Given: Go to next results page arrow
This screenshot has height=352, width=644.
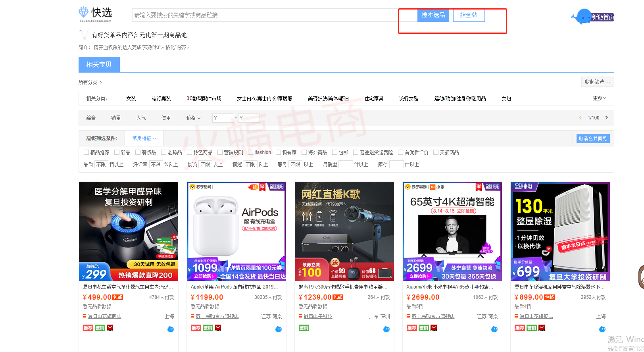Looking at the screenshot, I should point(606,118).
